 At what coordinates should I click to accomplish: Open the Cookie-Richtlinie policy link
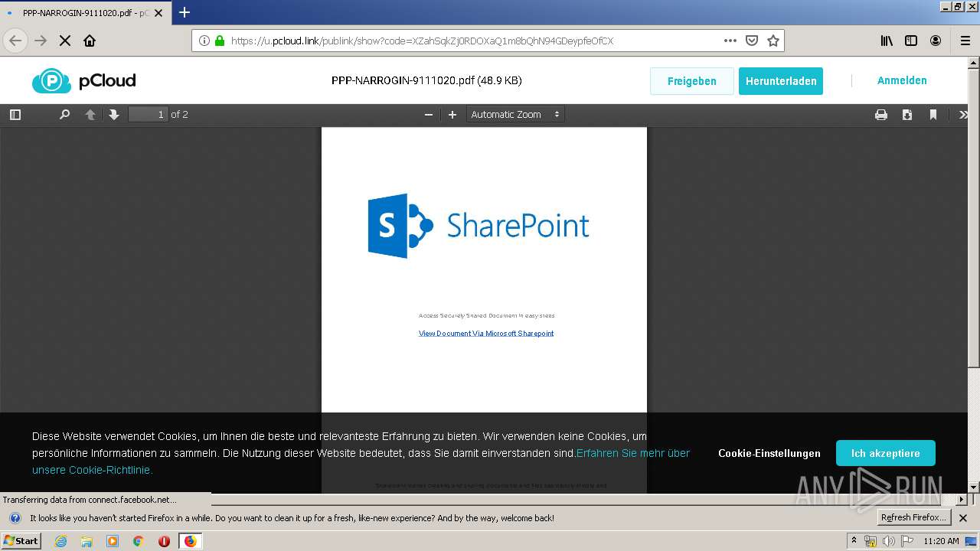coord(93,470)
